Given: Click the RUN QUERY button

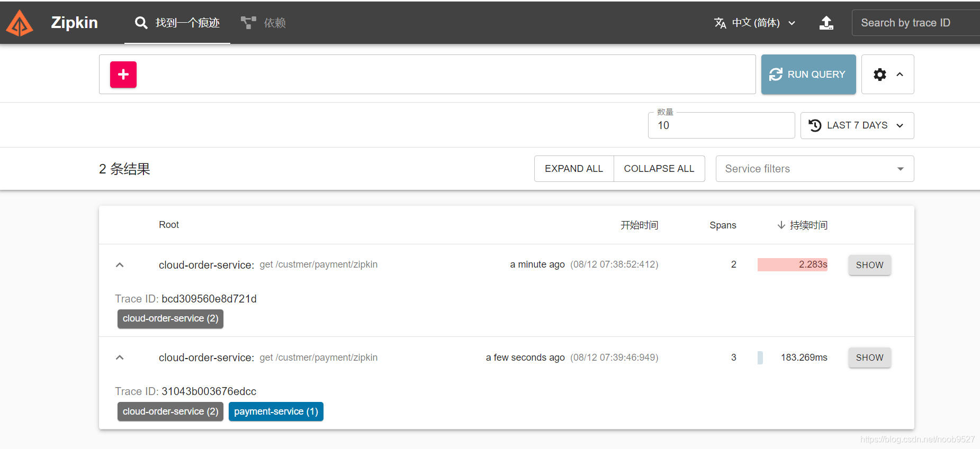Looking at the screenshot, I should click(808, 75).
